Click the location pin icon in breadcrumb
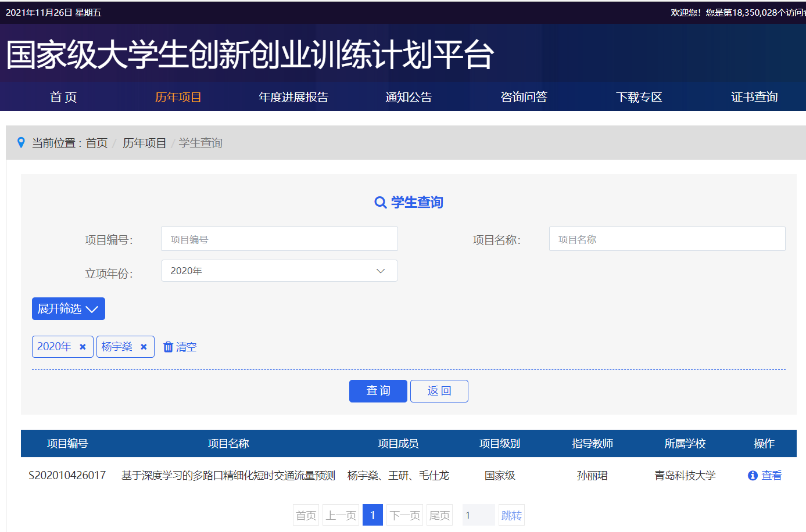The width and height of the screenshot is (806, 532). point(21,142)
